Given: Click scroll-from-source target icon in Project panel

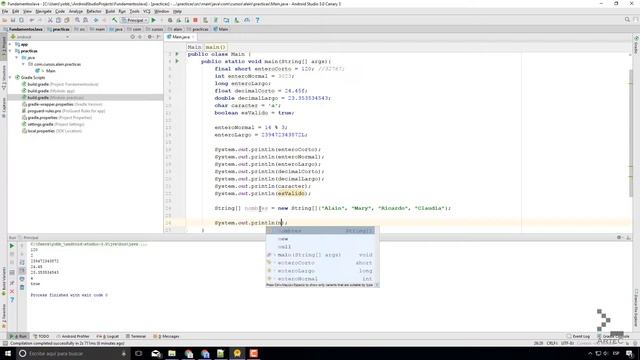Looking at the screenshot, I should point(132,37).
